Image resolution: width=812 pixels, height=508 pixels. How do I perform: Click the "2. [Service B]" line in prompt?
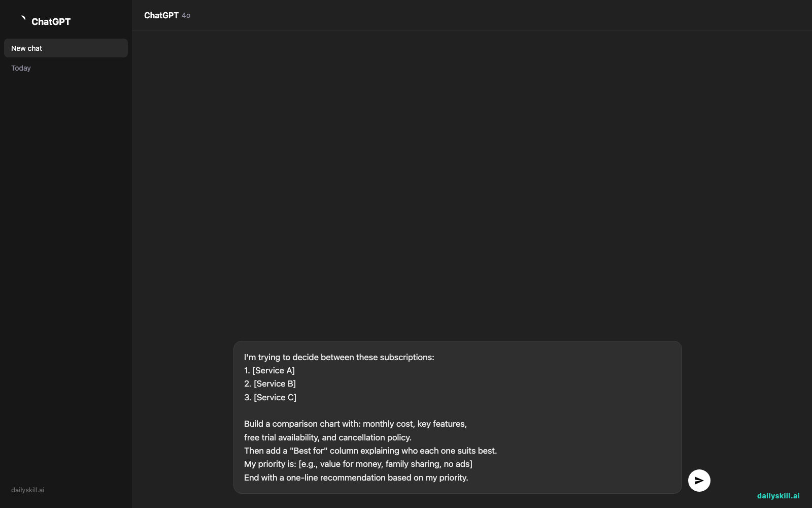pos(270,384)
